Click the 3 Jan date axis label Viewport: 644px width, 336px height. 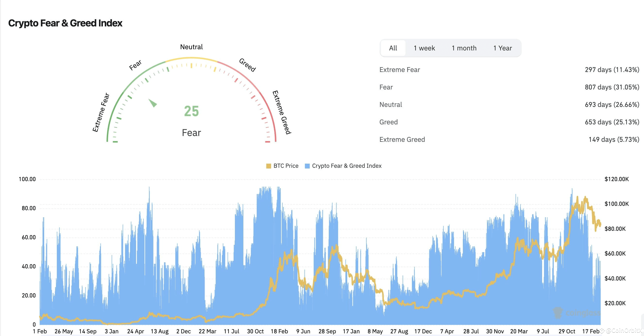pyautogui.click(x=112, y=331)
